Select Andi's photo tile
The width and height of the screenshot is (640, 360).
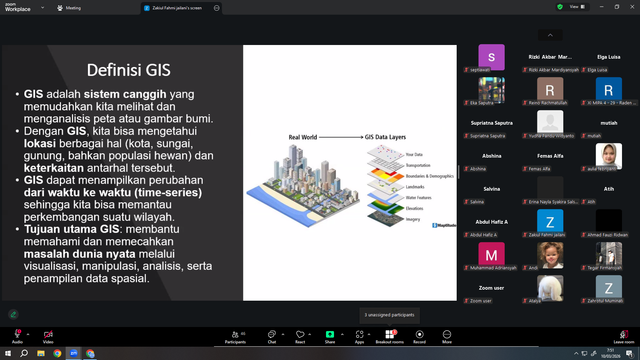[550, 256]
